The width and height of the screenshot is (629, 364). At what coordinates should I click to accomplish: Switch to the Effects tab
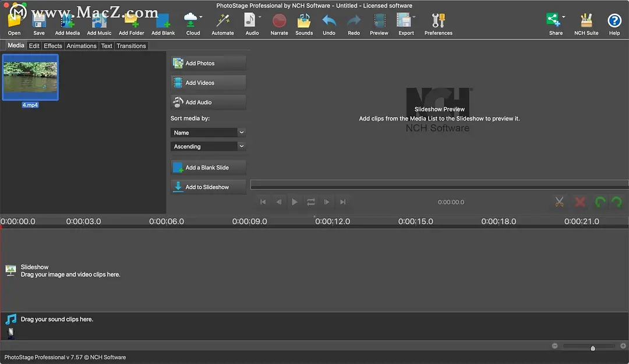coord(53,46)
